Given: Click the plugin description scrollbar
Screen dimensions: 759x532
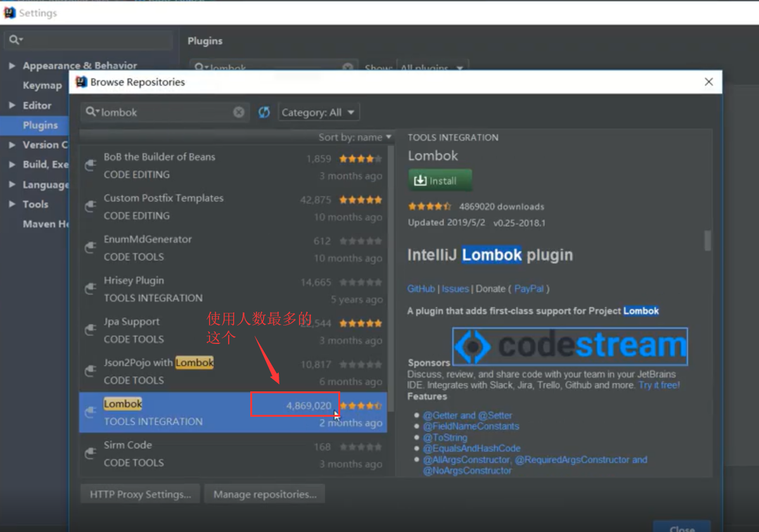Looking at the screenshot, I should tap(707, 241).
